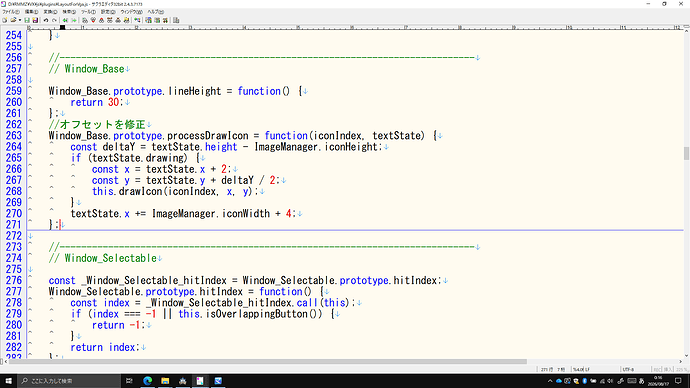Open Task View from the taskbar
690x388 pixels.
pos(129,381)
